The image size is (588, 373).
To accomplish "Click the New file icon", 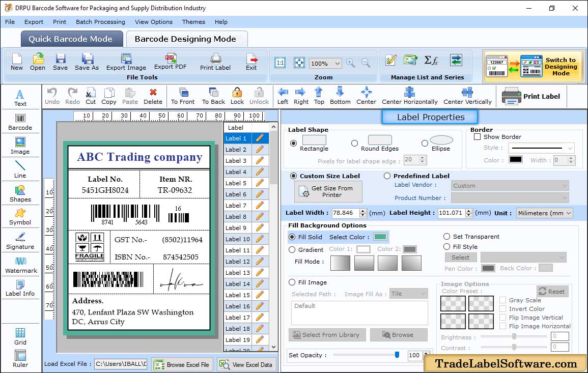I will click(x=16, y=62).
